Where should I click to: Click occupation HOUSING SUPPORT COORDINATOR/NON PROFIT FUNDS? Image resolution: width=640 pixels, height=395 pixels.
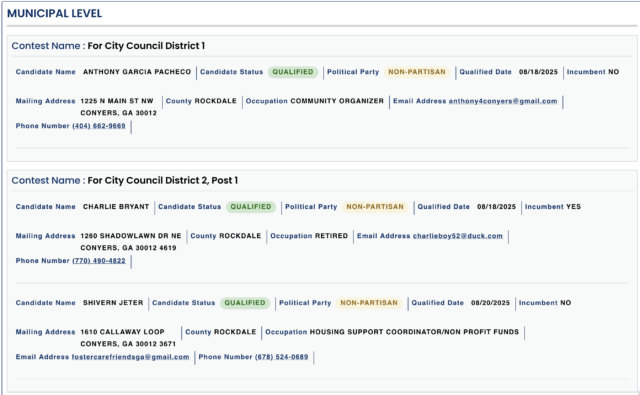coord(414,332)
